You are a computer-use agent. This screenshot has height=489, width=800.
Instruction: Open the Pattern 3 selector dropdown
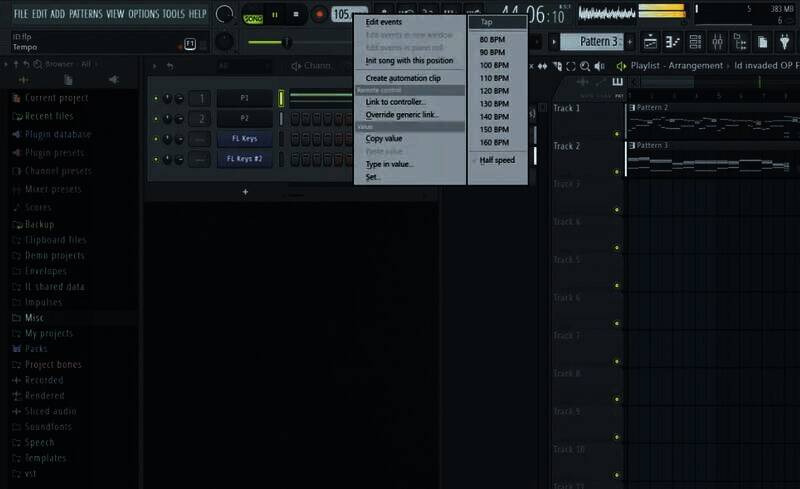pos(590,42)
